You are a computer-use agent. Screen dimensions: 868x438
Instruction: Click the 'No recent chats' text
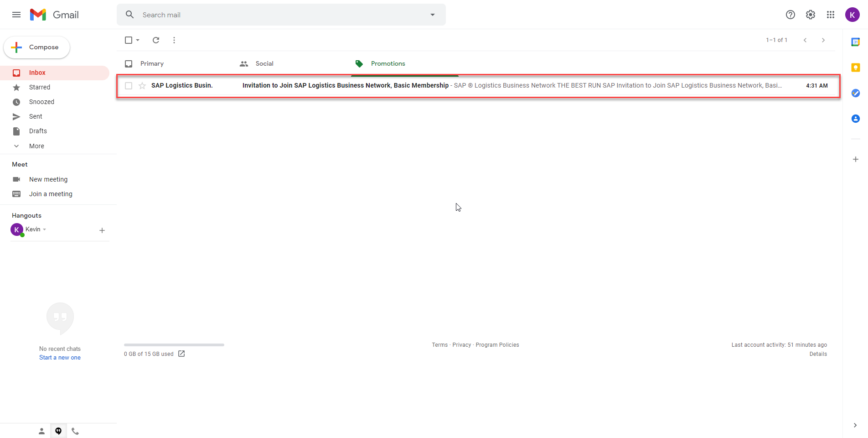(60, 349)
